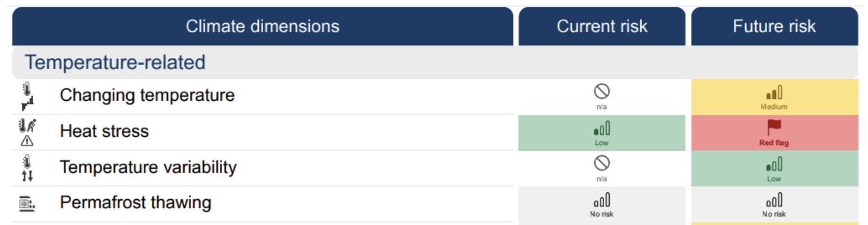The width and height of the screenshot is (868, 225).
Task: Click the Permafrost thawing icon
Action: tap(28, 203)
